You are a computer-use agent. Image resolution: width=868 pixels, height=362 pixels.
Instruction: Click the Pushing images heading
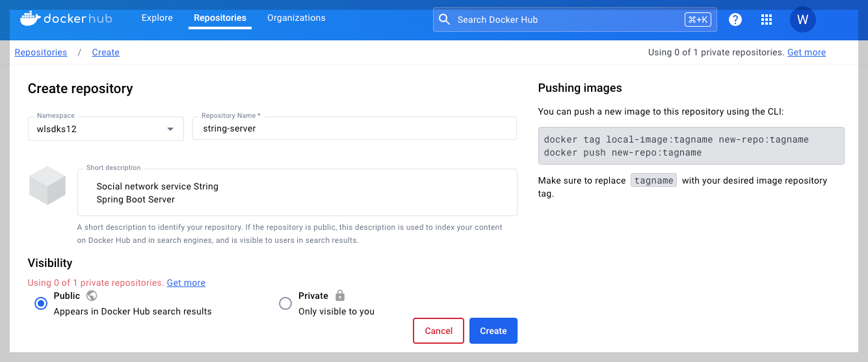pyautogui.click(x=580, y=88)
